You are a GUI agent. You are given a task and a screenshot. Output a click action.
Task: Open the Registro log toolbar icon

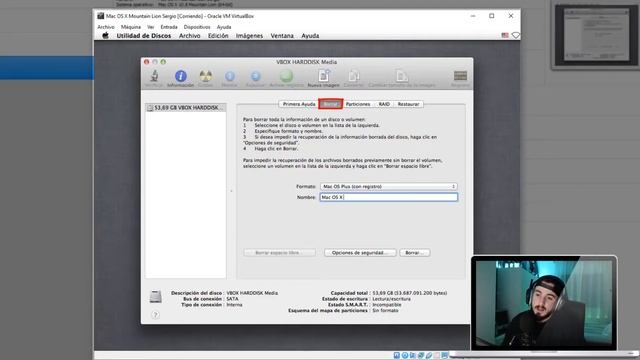point(460,76)
